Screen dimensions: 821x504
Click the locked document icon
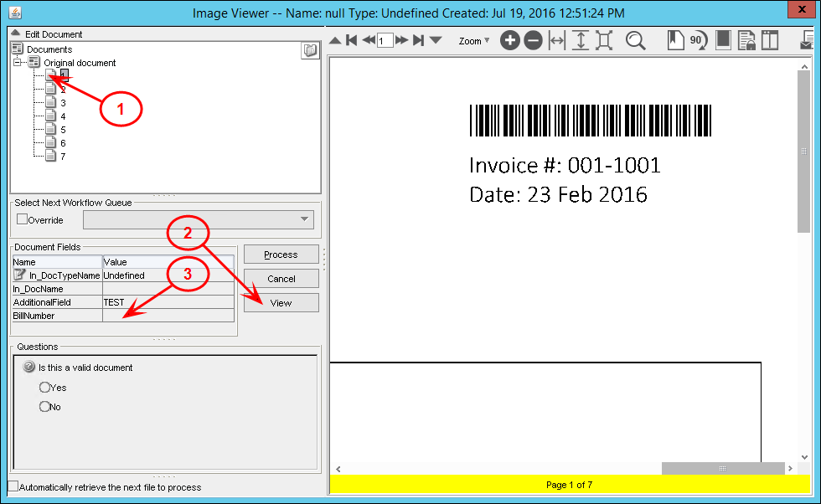point(746,40)
